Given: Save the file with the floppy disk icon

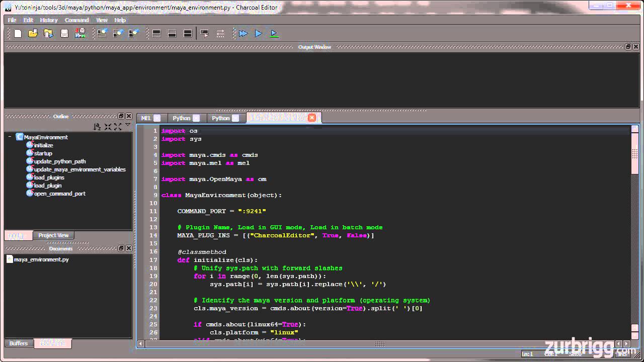Looking at the screenshot, I should point(64,34).
